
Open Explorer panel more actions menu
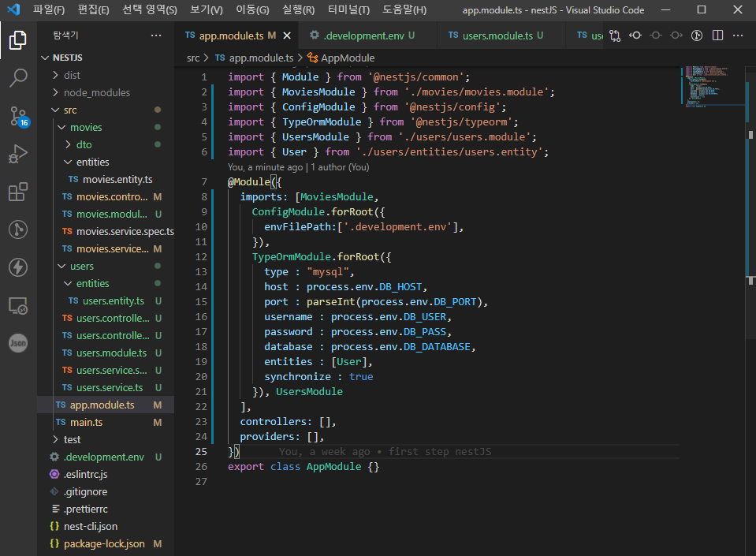[156, 35]
